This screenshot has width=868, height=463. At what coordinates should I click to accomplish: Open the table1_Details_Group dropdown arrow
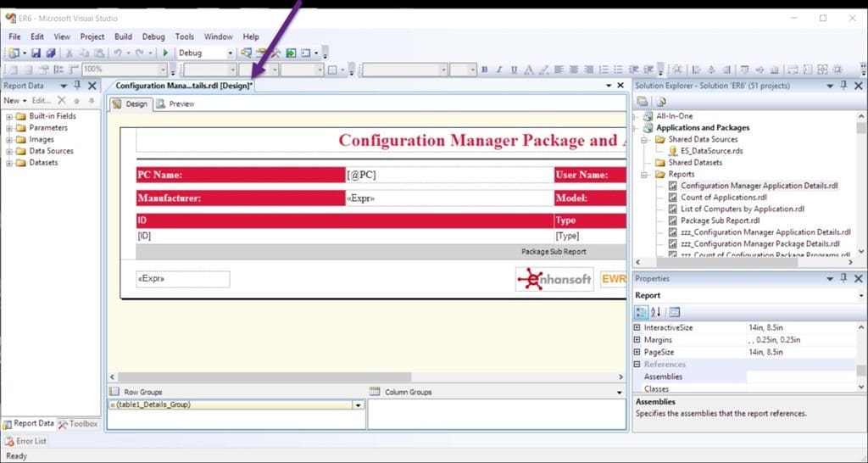pyautogui.click(x=359, y=405)
